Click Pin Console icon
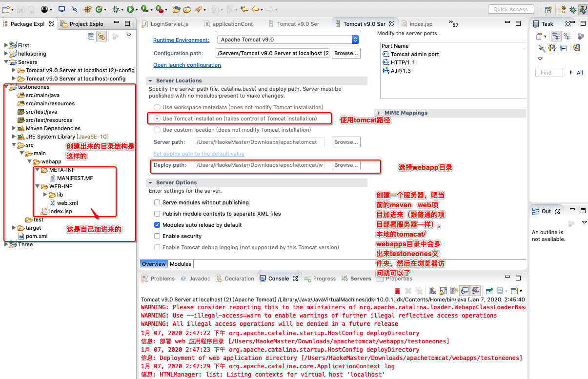 (489, 291)
